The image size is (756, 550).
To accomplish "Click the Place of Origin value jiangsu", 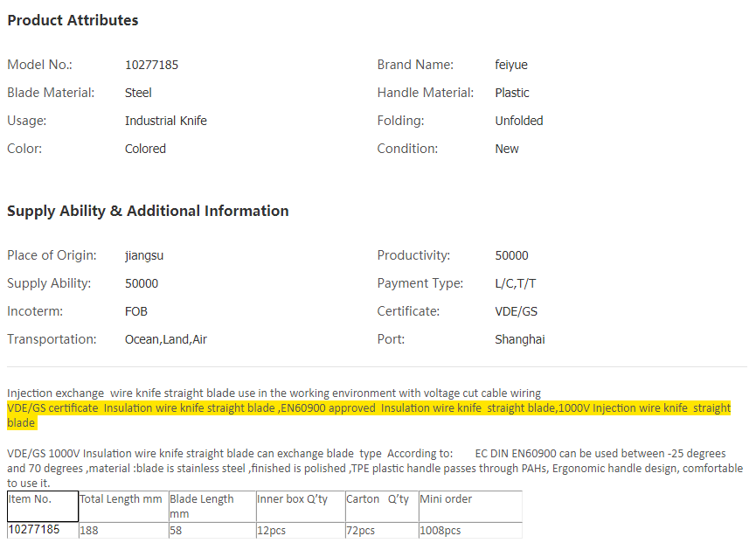I will [x=144, y=255].
